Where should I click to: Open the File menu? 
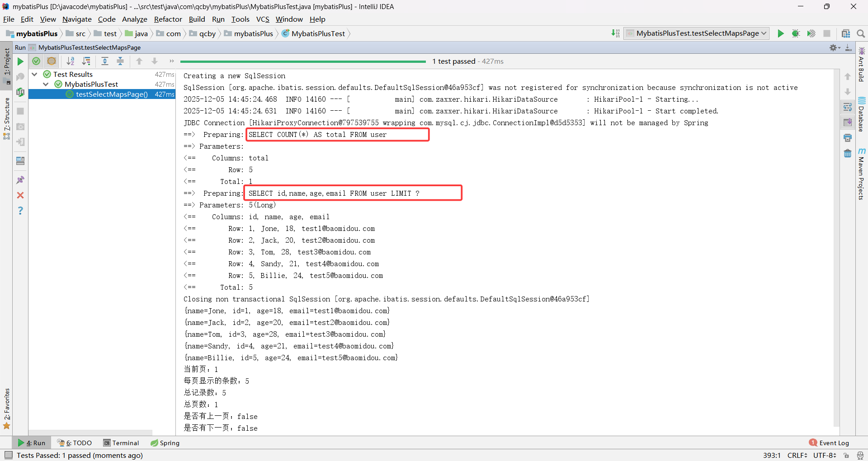(9, 19)
